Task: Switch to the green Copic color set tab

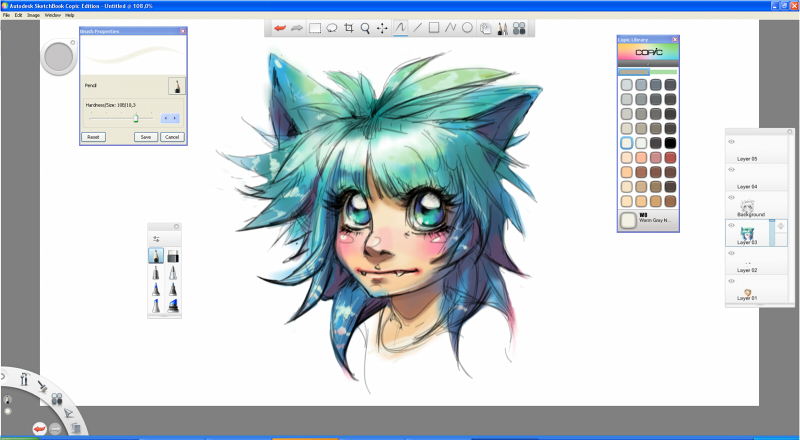Action: point(663,72)
